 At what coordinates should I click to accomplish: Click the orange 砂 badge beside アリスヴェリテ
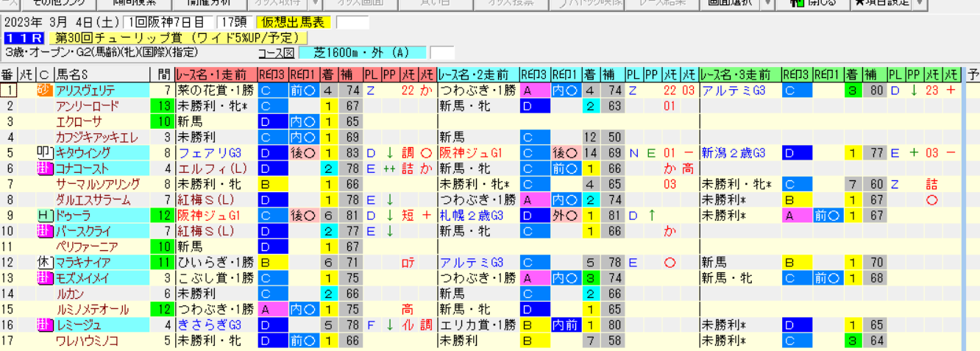[x=43, y=91]
